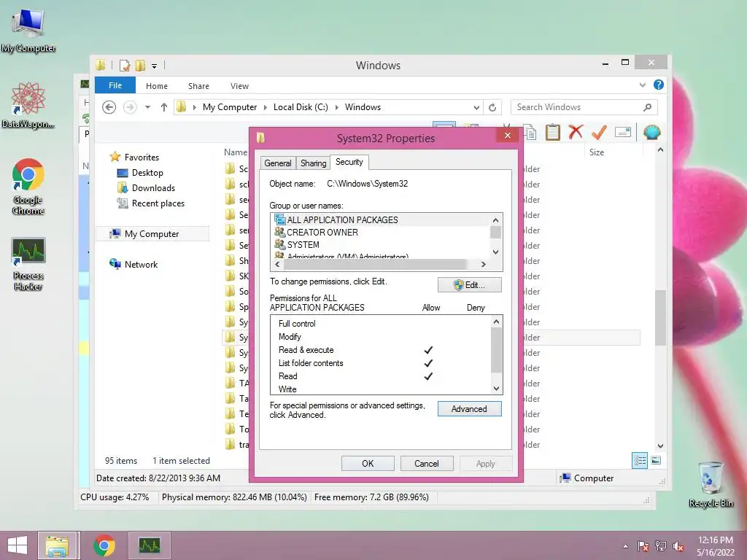The width and height of the screenshot is (747, 560).
Task: Open Process Hacker desktop shortcut
Action: [x=28, y=264]
